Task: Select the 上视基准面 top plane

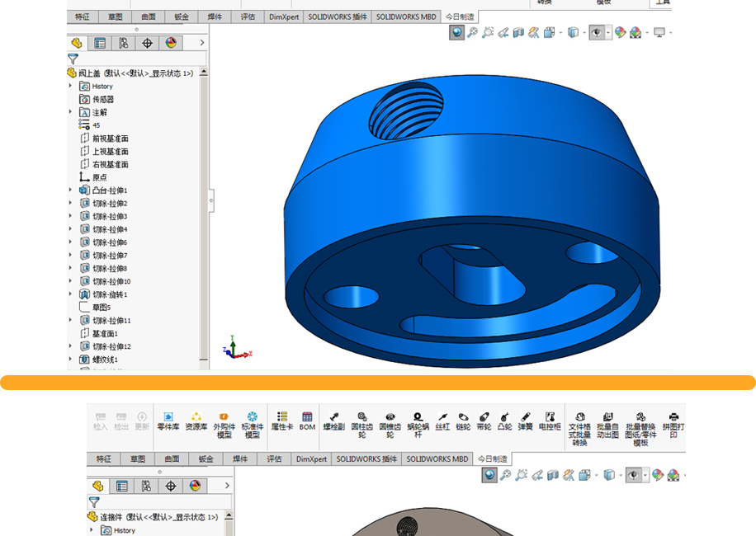Action: 105,151
